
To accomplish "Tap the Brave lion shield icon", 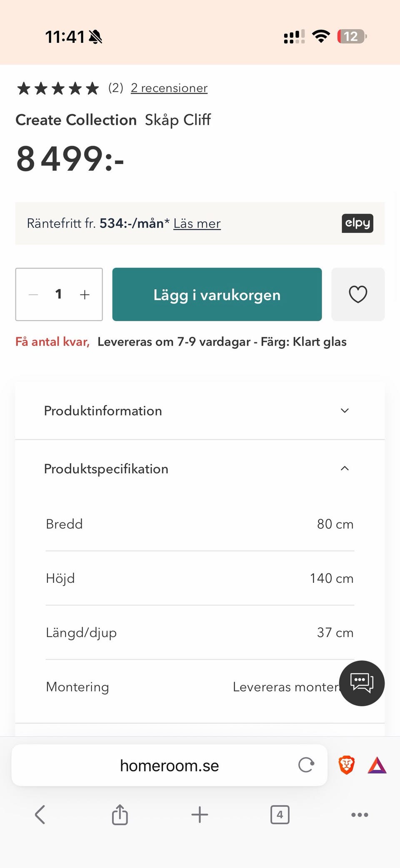I will coord(347,765).
